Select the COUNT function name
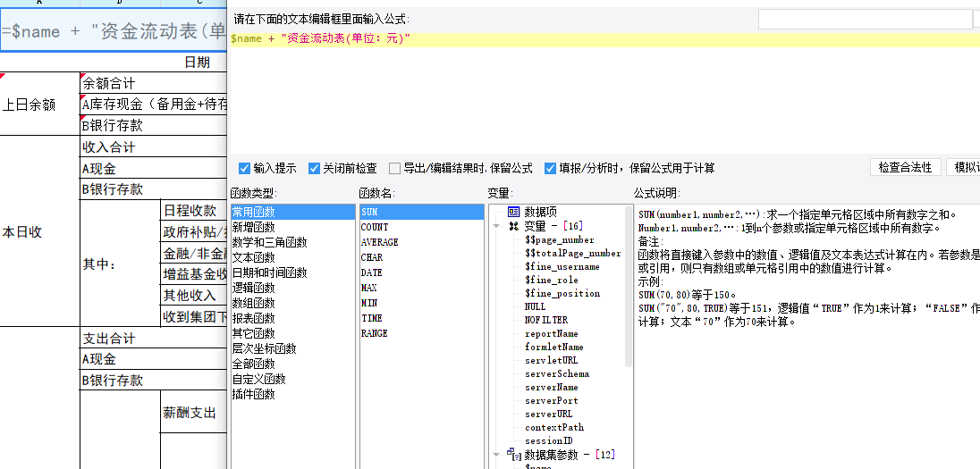This screenshot has height=469, width=980. [422, 227]
